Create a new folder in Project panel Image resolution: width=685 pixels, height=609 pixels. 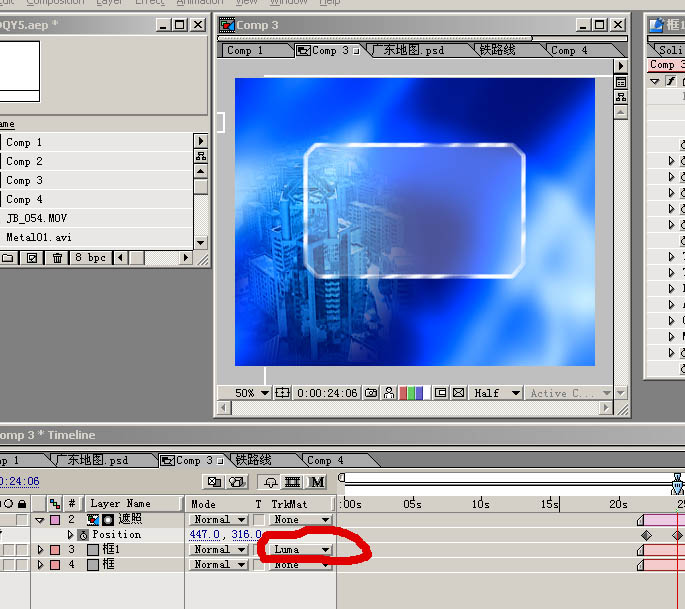7,258
